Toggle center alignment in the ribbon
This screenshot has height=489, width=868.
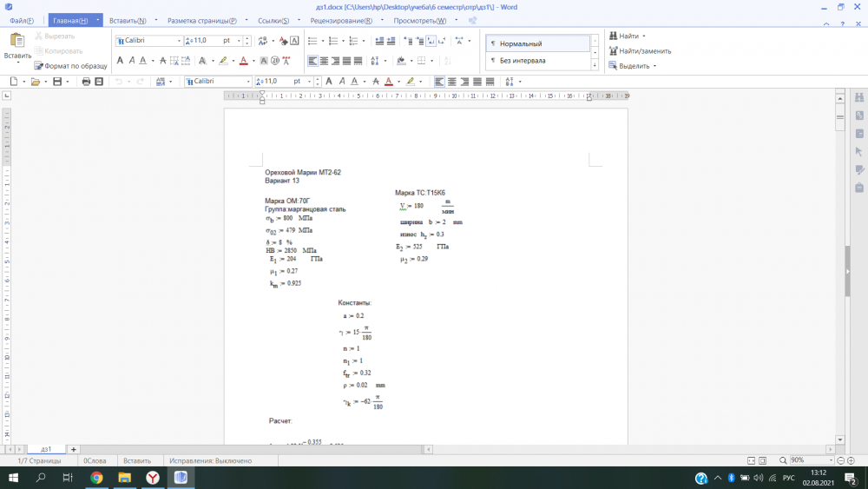[x=324, y=61]
